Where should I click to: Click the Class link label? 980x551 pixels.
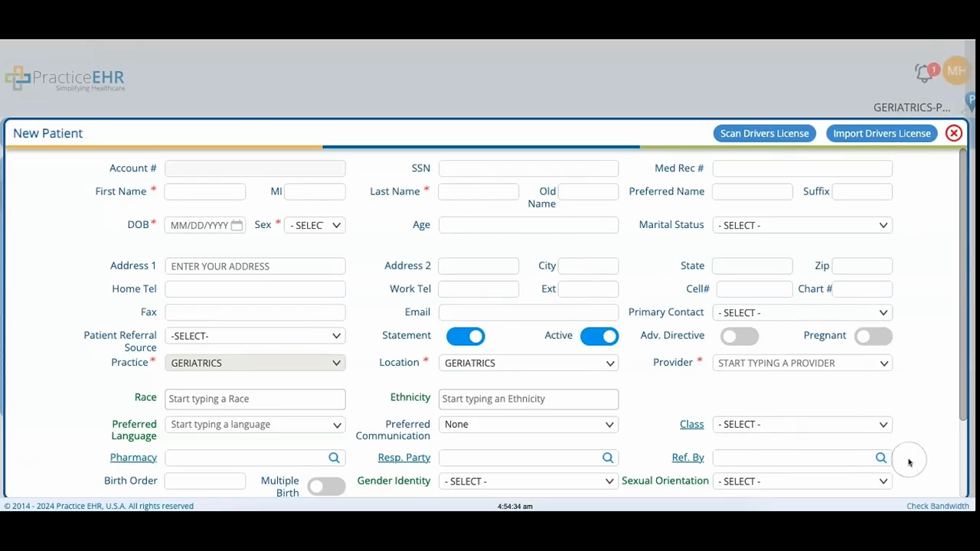[691, 424]
